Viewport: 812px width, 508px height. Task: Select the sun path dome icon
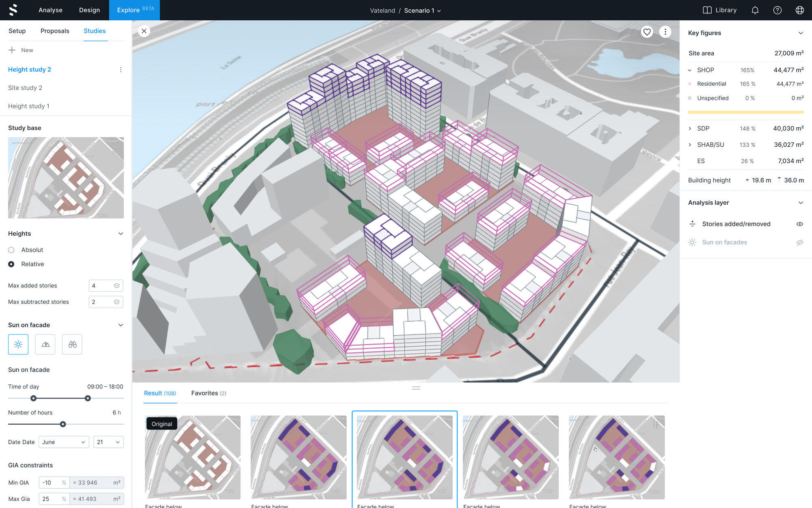[45, 344]
